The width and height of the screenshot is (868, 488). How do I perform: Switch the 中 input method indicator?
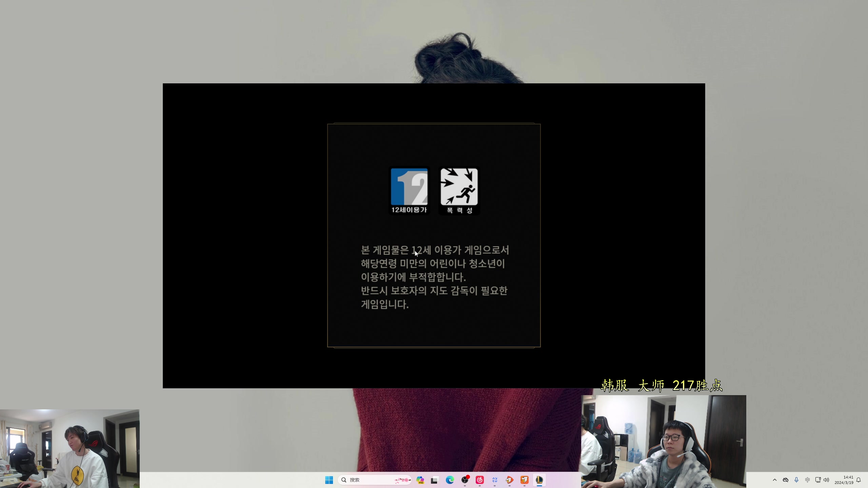[807, 480]
